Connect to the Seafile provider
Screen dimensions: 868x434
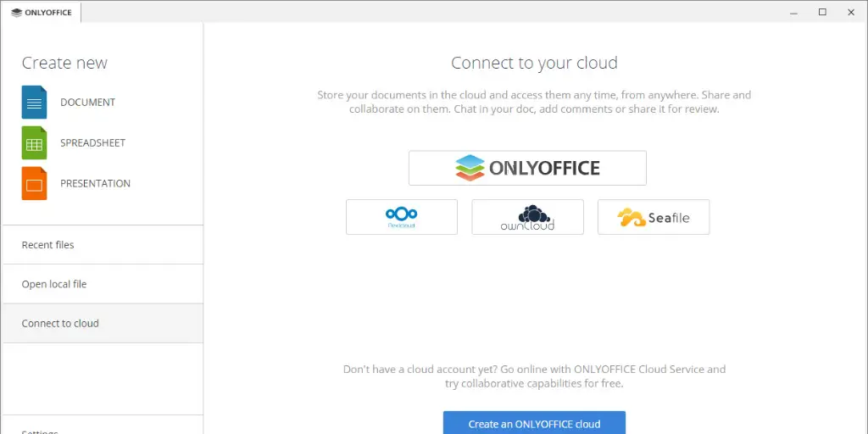[x=654, y=217]
